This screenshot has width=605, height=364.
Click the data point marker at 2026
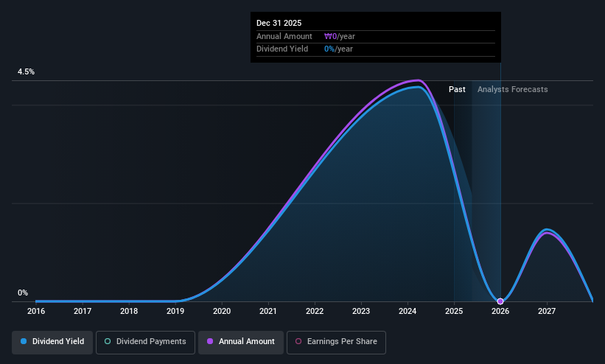click(500, 301)
